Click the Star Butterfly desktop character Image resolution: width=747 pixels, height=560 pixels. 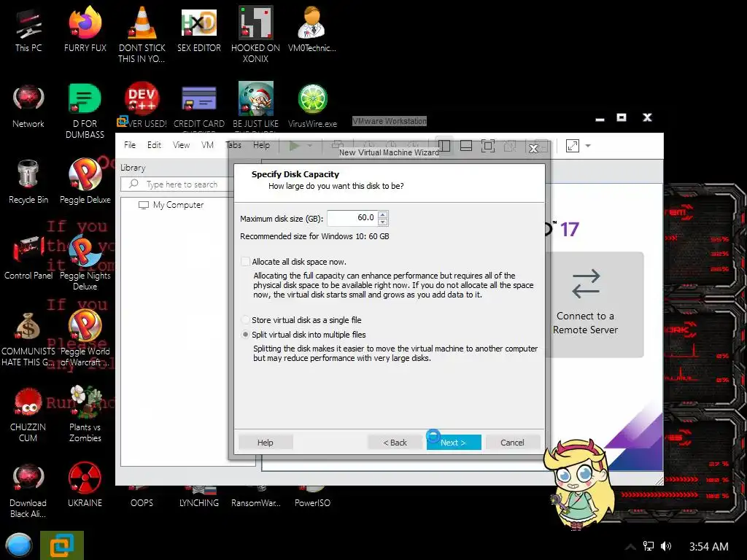tap(578, 483)
